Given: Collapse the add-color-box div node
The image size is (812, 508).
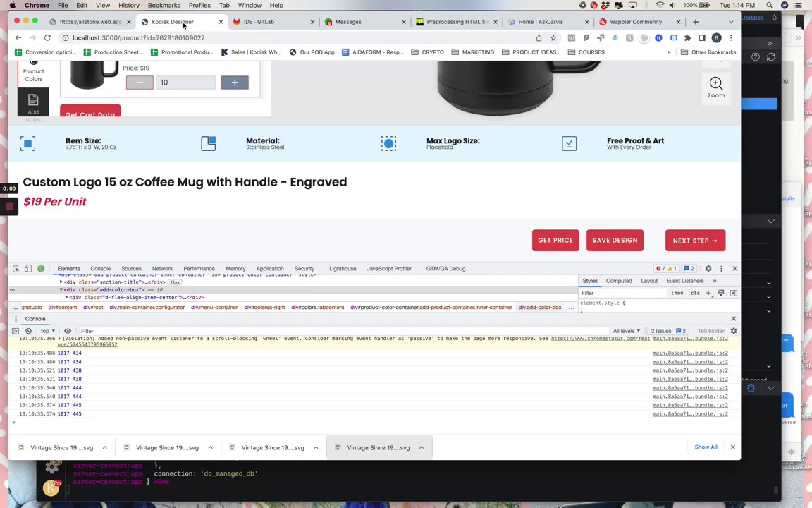Looking at the screenshot, I should click(x=61, y=290).
